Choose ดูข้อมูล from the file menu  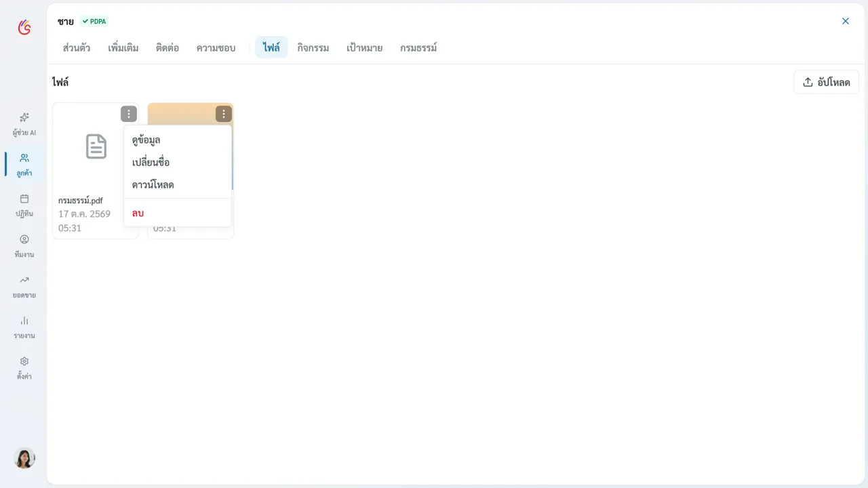(178, 140)
